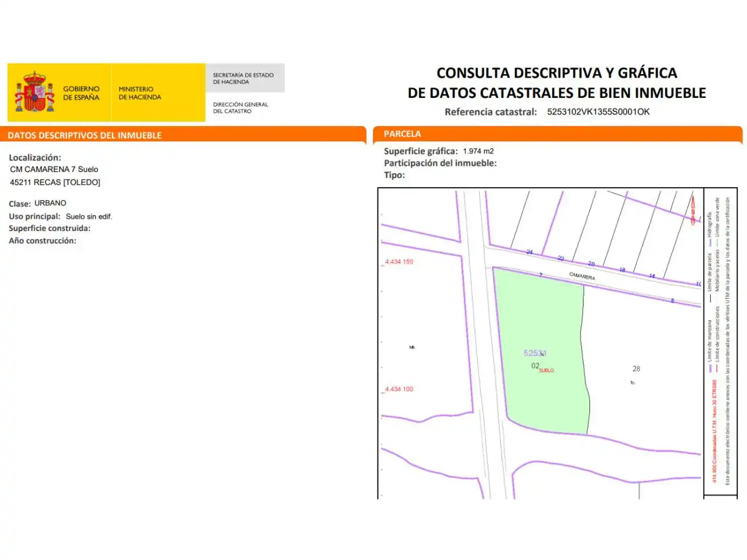Click the 'Tipo:' label
Screen dimensions: 747x560
tap(394, 175)
